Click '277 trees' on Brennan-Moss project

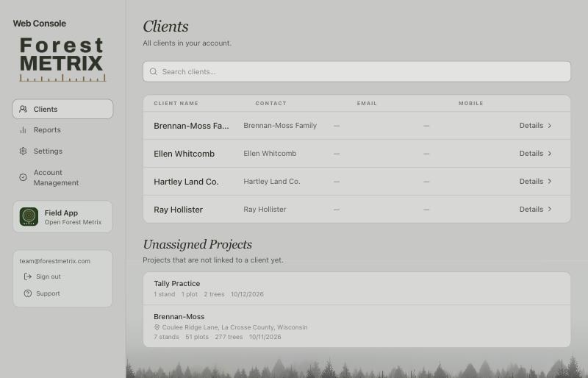coord(229,337)
